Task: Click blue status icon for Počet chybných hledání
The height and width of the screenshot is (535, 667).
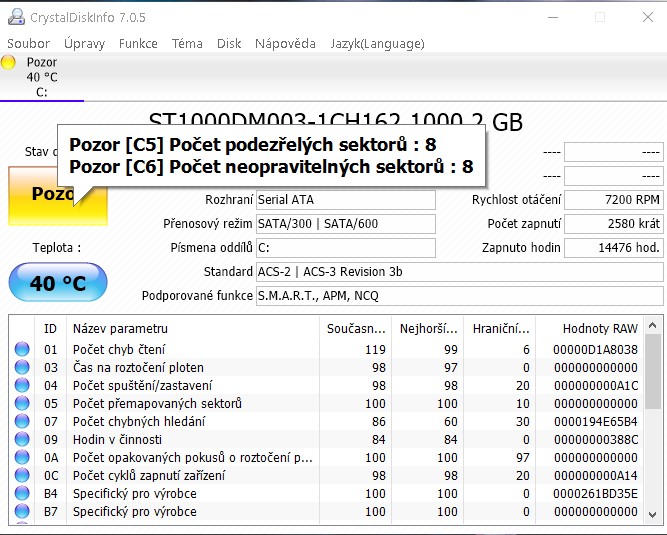Action: tap(22, 422)
